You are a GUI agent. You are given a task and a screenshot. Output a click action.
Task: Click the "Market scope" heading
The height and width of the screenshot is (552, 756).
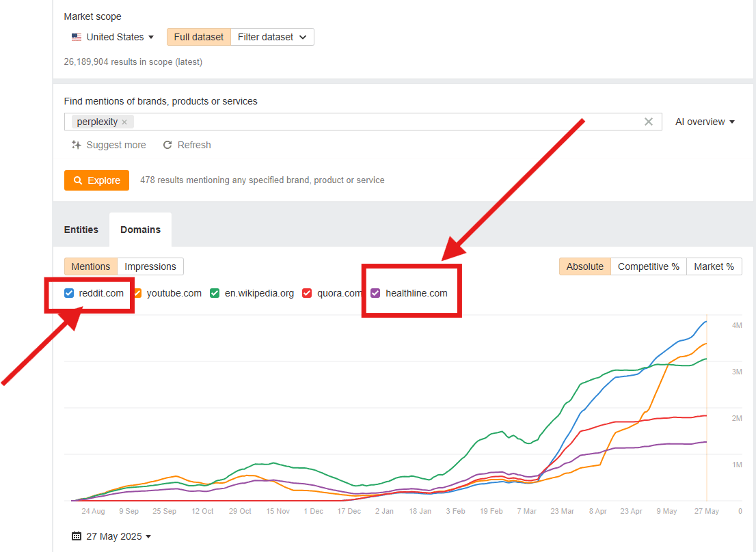92,16
